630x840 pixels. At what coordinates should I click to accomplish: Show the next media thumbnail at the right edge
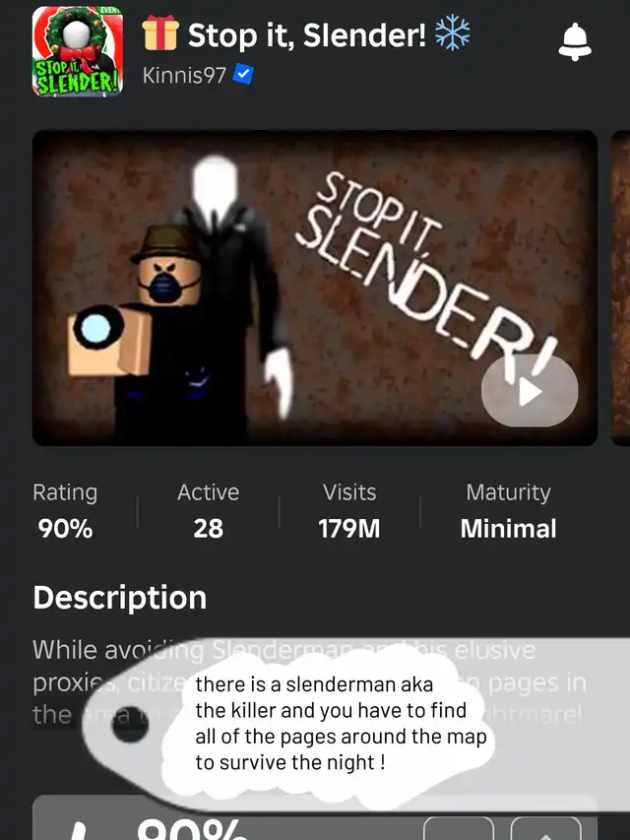620,288
